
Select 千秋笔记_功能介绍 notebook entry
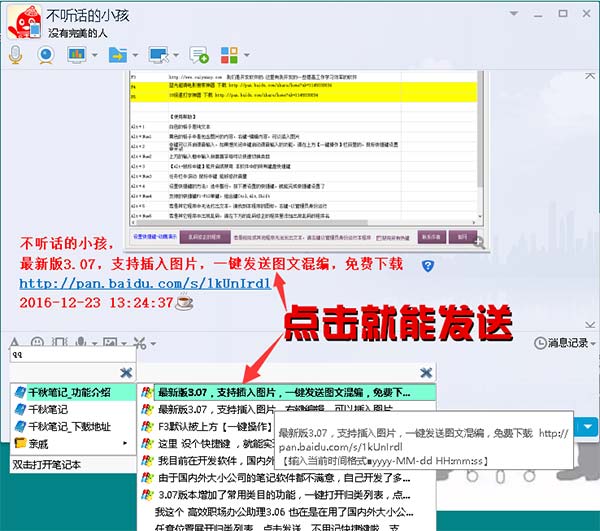[x=73, y=392]
